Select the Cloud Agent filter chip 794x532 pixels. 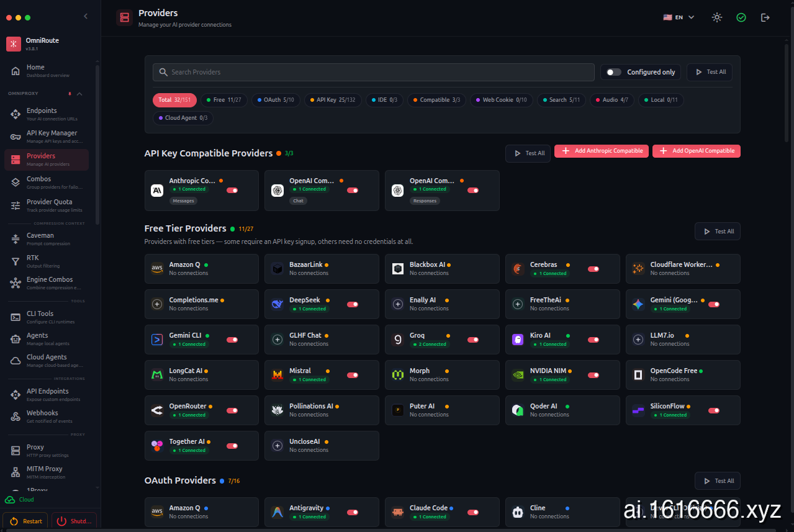183,118
